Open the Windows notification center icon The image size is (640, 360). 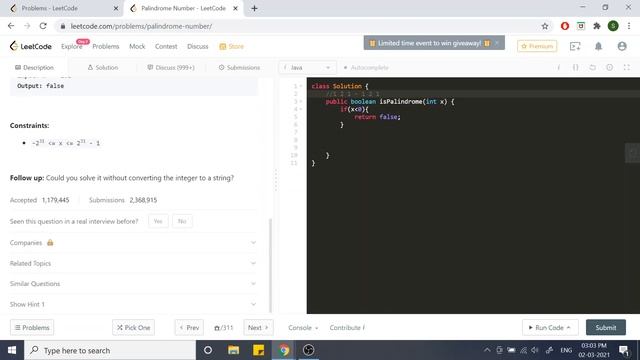[624, 350]
